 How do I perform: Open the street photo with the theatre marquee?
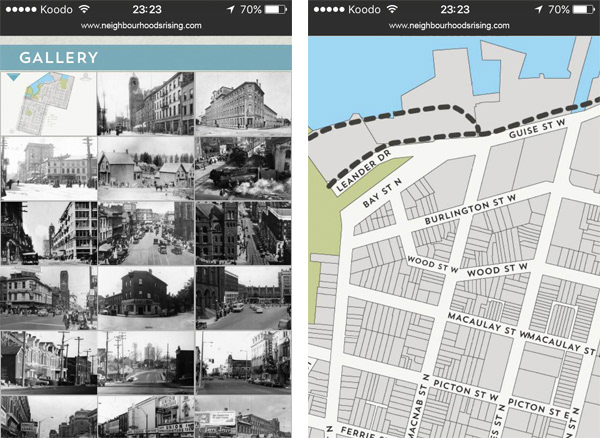point(243,363)
